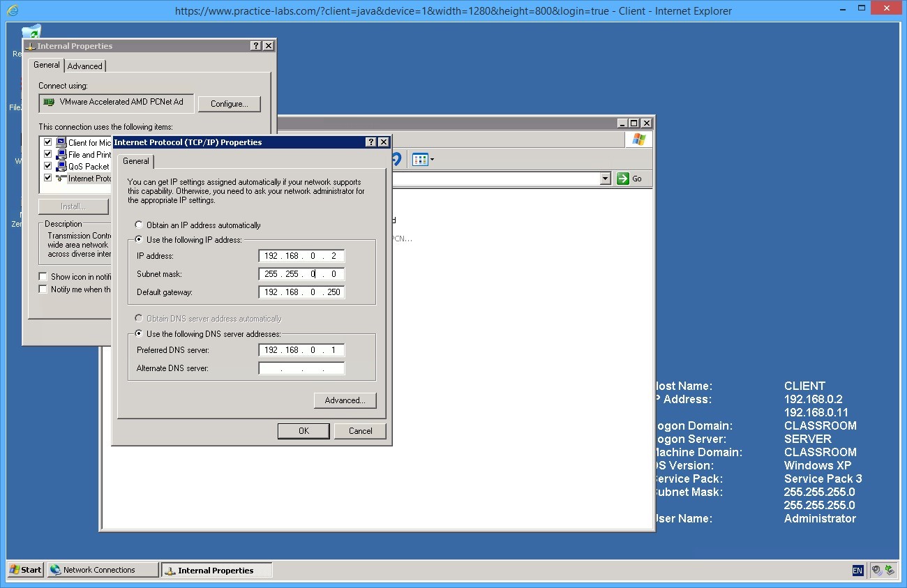Uncheck the QoS Packet item
This screenshot has height=588, width=907.
(x=47, y=166)
